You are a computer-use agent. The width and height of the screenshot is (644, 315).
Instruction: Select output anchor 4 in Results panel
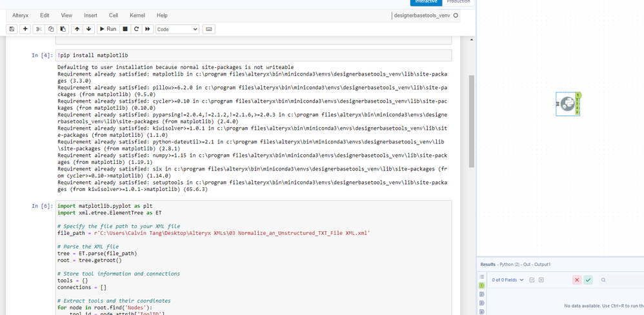(482, 312)
